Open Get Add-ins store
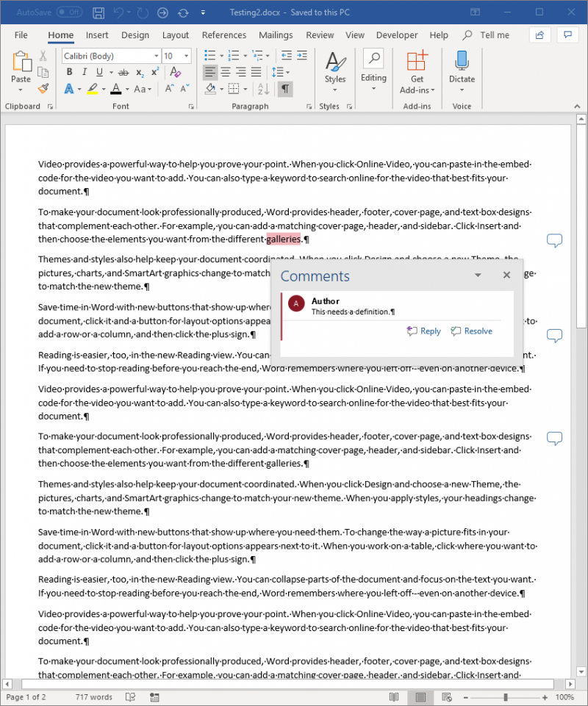588x706 pixels. (x=417, y=72)
